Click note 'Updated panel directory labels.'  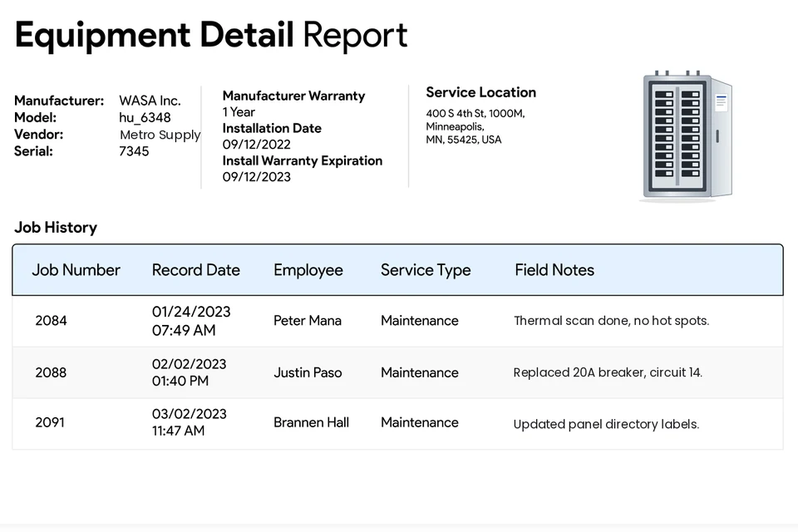[x=606, y=424]
